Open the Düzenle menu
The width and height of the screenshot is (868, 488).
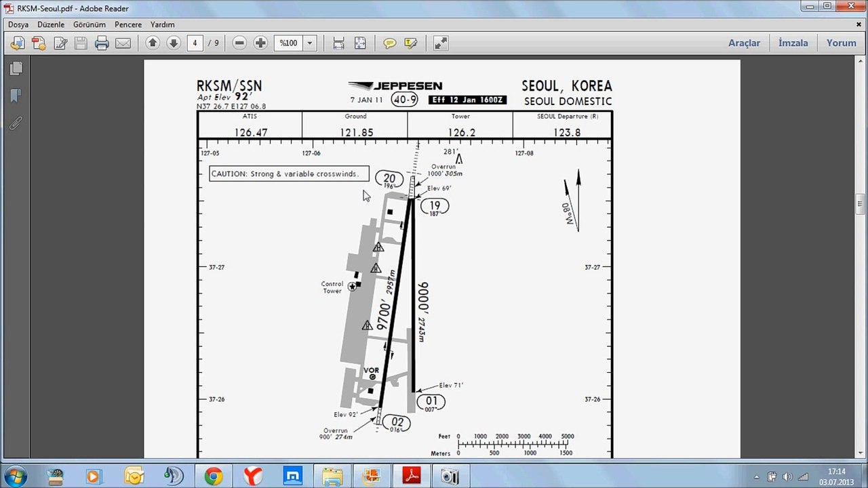[x=51, y=24]
